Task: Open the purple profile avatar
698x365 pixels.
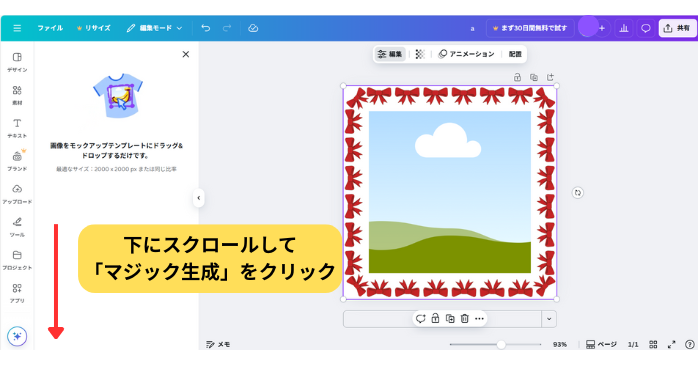Action: point(588,27)
